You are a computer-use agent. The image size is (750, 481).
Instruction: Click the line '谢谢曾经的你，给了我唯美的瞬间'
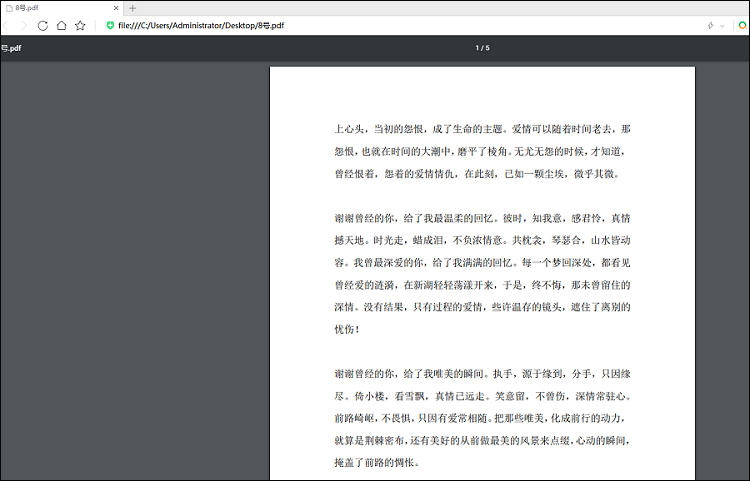pos(482,374)
